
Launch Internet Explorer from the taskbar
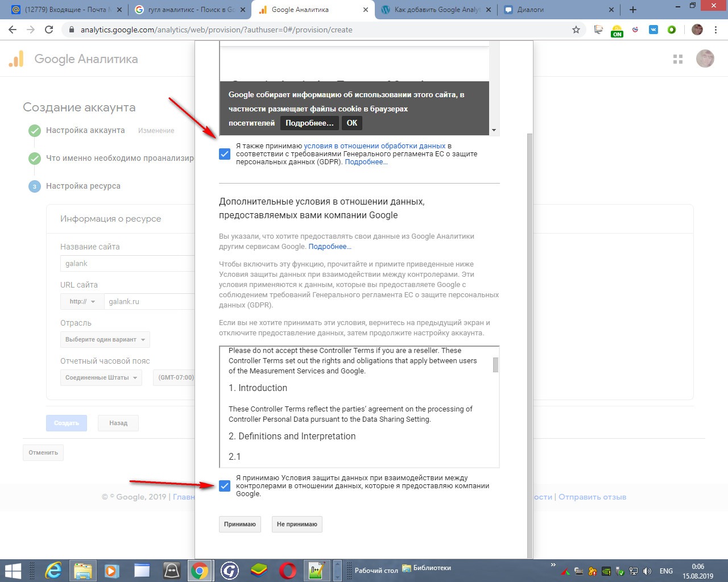[53, 571]
